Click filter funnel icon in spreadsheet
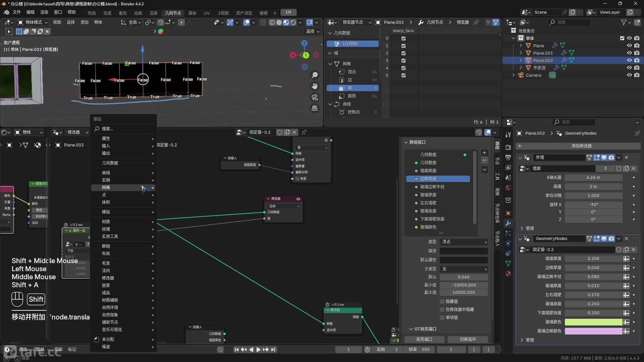 (495, 22)
